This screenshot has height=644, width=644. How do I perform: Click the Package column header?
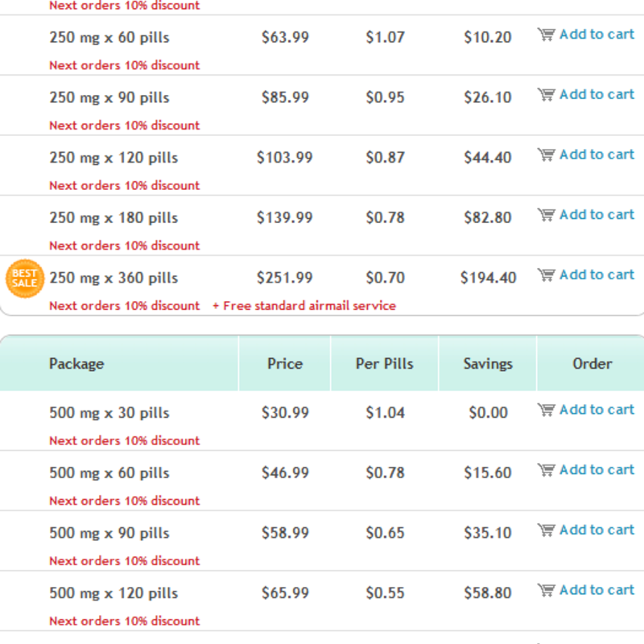(x=76, y=364)
